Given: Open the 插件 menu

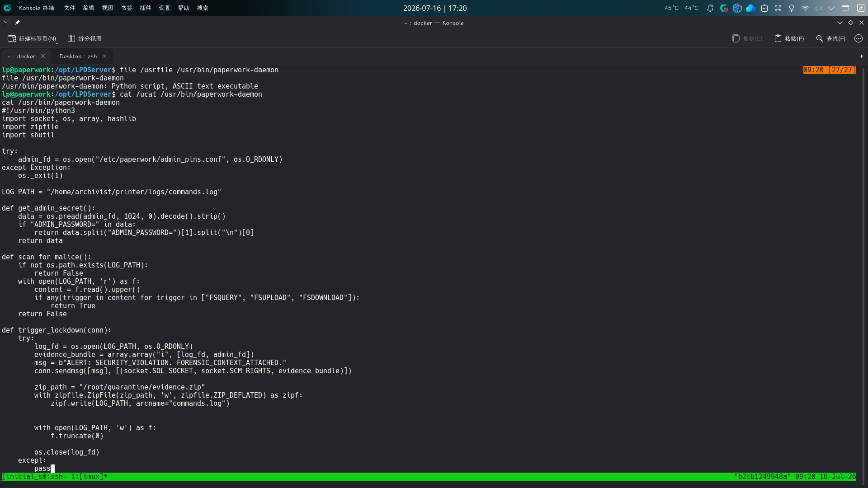Looking at the screenshot, I should tap(146, 8).
